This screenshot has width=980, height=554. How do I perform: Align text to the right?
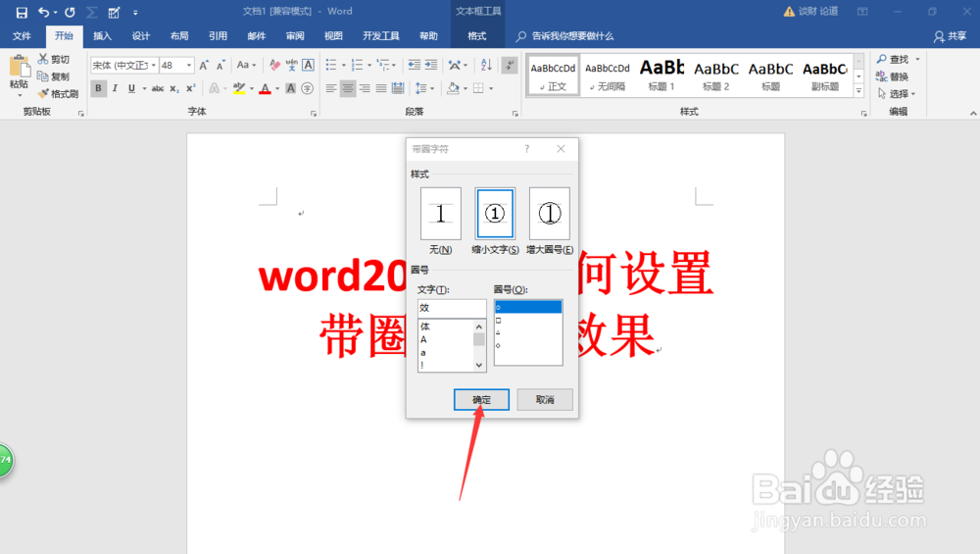[365, 89]
